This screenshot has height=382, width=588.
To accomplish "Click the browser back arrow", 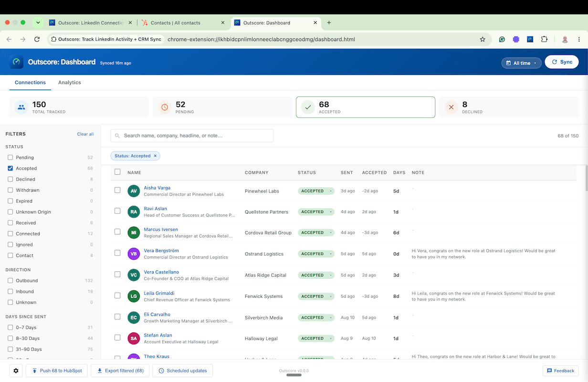I will coord(9,39).
